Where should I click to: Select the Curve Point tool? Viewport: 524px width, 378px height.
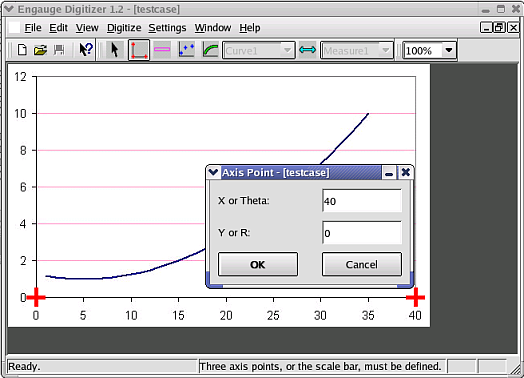(x=186, y=49)
